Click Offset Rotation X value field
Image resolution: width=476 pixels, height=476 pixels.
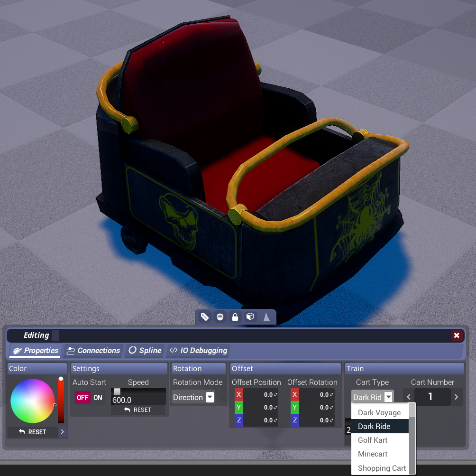(x=317, y=394)
